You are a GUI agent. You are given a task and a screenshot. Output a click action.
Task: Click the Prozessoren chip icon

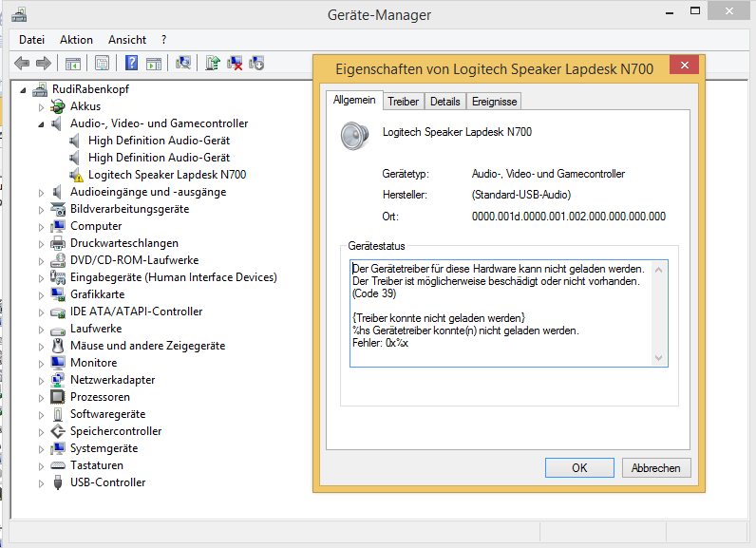(58, 397)
